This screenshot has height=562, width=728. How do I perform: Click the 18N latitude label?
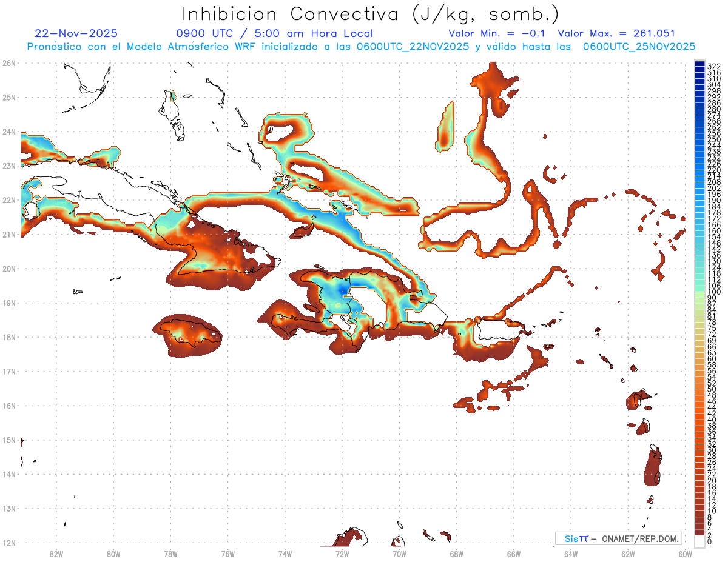coord(9,337)
